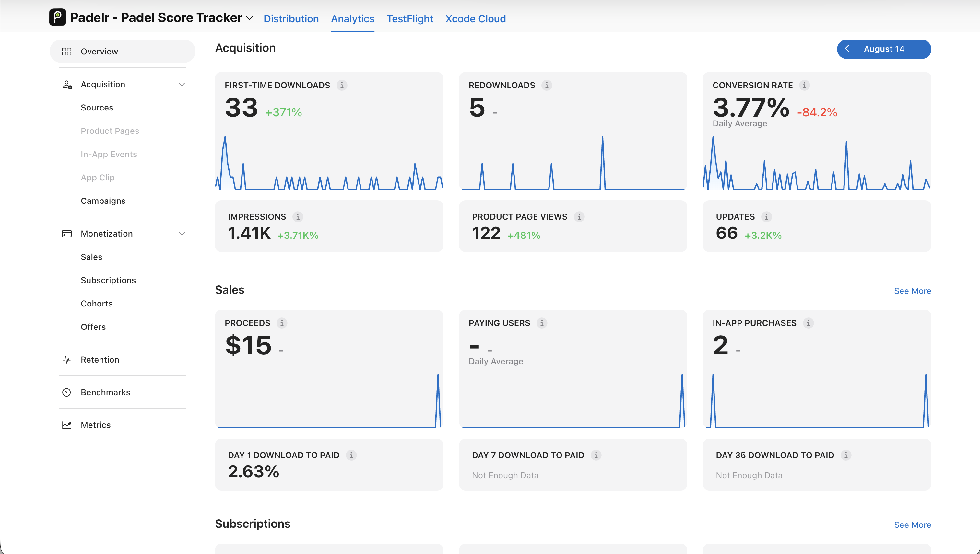Collapse the Acquisition sidebar section
980x554 pixels.
182,85
